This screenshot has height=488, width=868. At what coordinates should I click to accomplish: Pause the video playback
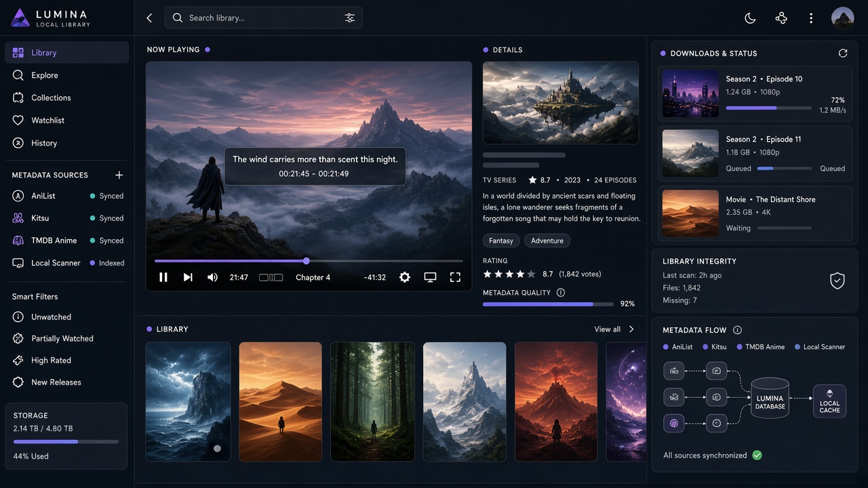[x=163, y=277]
